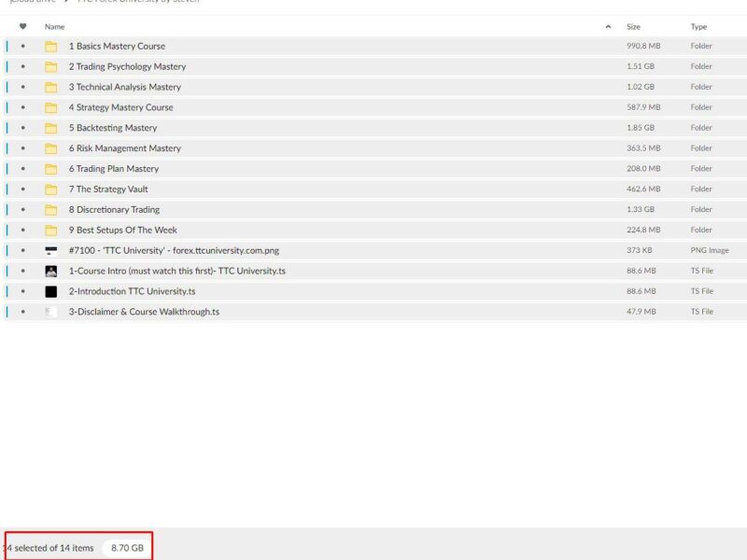The height and width of the screenshot is (560, 747).
Task: Click the selected of 14 items status text
Action: point(50,548)
